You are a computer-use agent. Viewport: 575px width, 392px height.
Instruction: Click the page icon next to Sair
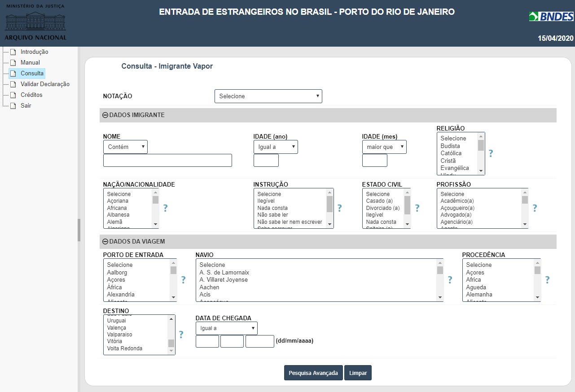tap(13, 106)
